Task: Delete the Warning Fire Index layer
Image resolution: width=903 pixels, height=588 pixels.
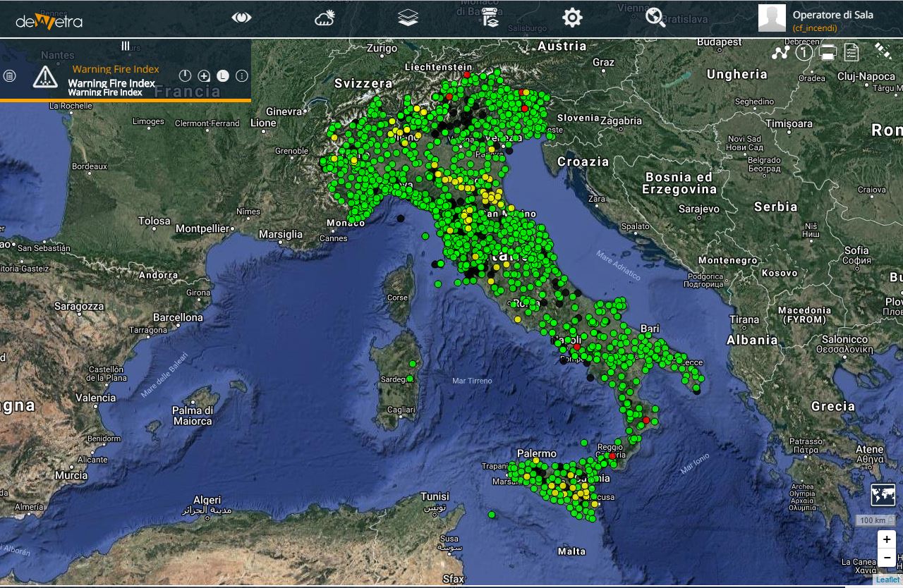Action: (x=10, y=75)
